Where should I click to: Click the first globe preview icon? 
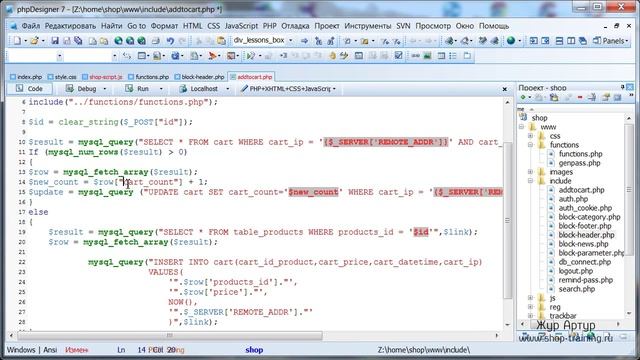(118, 41)
